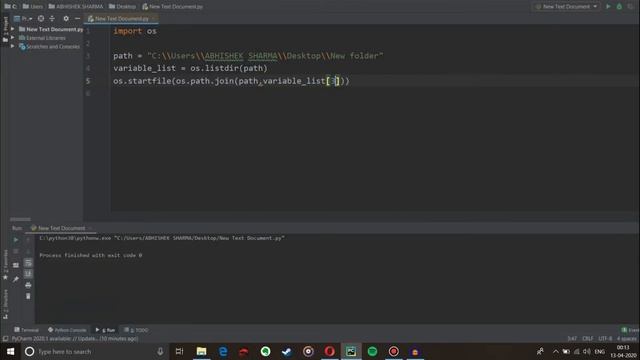This screenshot has width=640, height=360.
Task: Click Users breadcrumb in navigation bar
Action: 33,7
